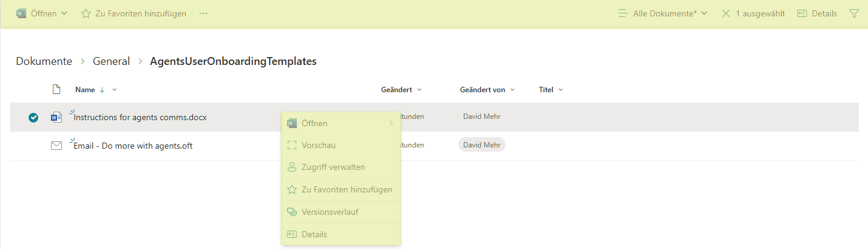Click the filter funnel icon
The image size is (868, 250).
(x=853, y=13)
